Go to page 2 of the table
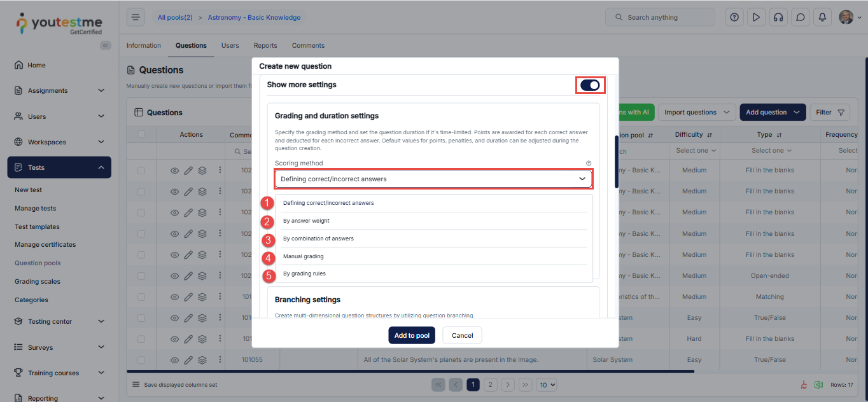868x402 pixels. (490, 385)
